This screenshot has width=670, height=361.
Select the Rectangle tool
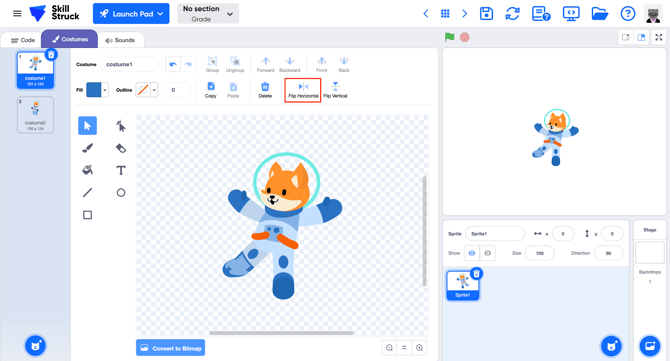[x=87, y=215]
